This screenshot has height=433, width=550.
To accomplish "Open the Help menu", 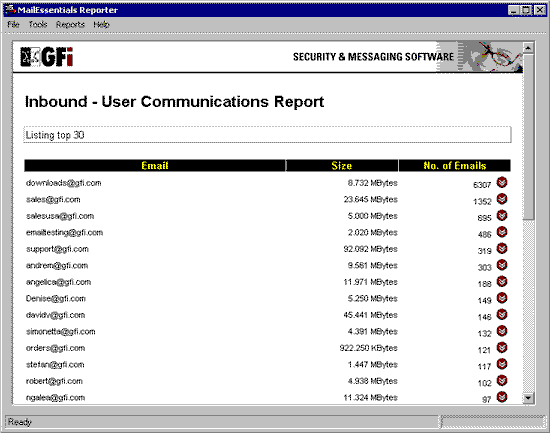I will click(101, 25).
